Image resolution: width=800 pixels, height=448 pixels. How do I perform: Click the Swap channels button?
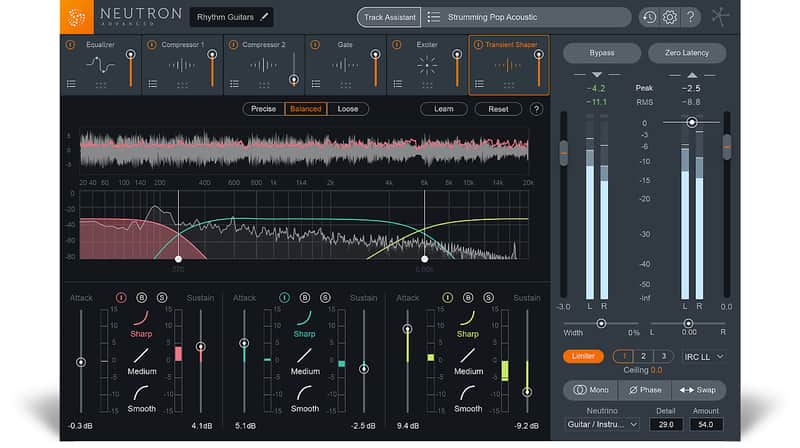click(x=698, y=390)
